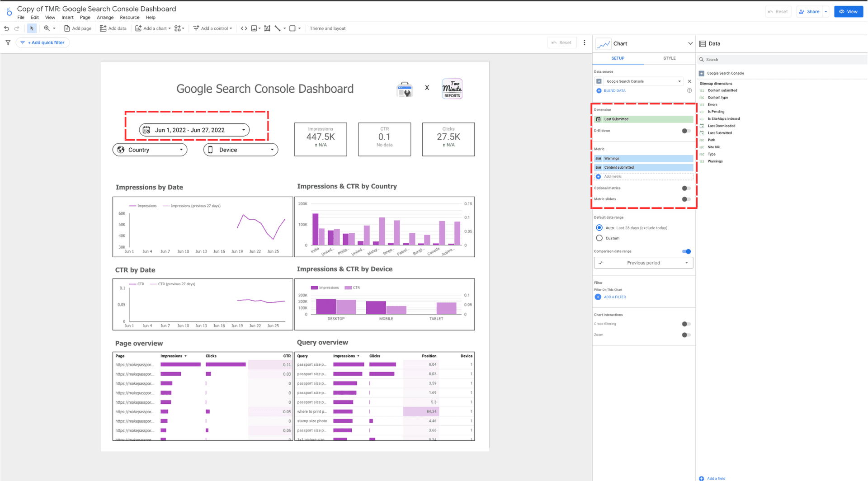This screenshot has height=481, width=868.
Task: Expand the Chart type chevron
Action: point(690,44)
